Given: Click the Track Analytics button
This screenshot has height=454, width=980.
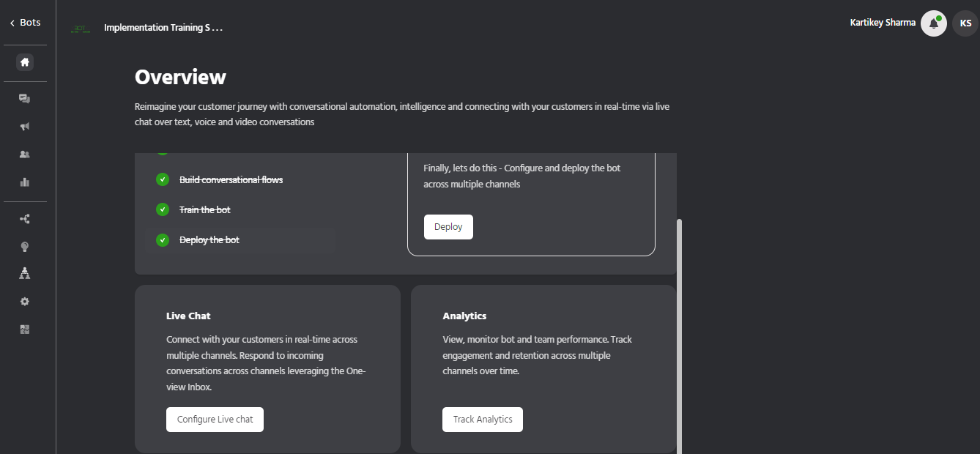Looking at the screenshot, I should pyautogui.click(x=483, y=420).
